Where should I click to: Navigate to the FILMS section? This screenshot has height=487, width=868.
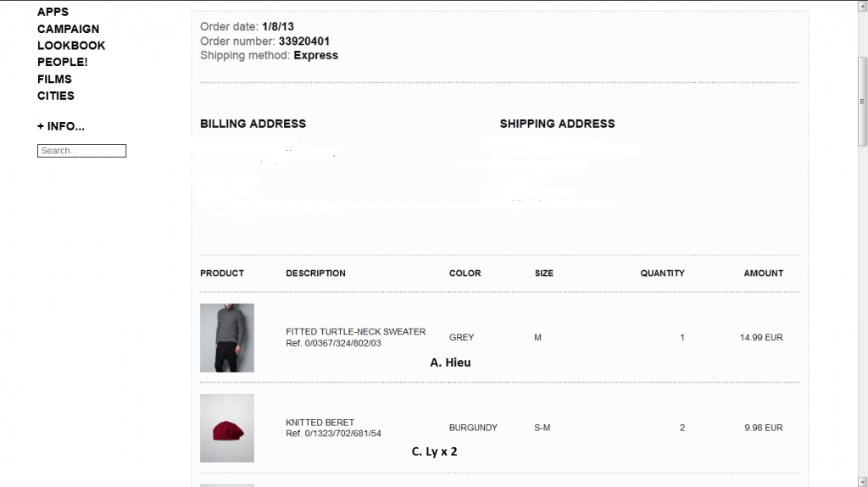54,79
